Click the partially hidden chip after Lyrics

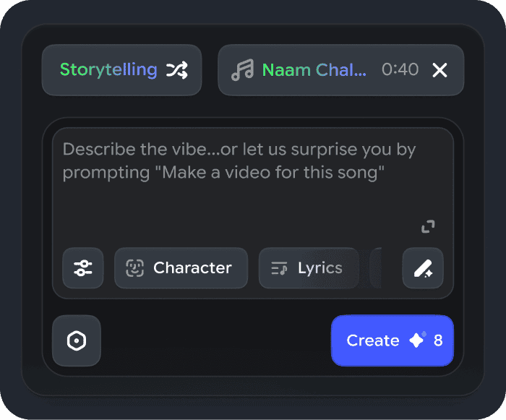click(x=375, y=268)
